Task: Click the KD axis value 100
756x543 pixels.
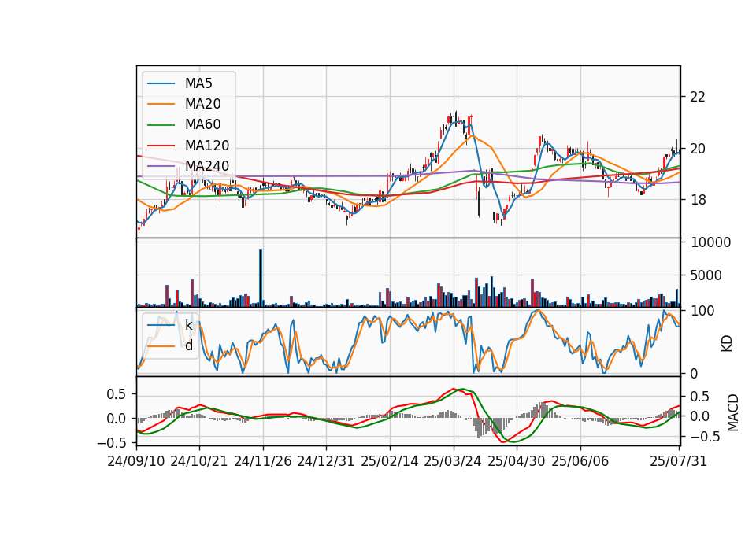Action: point(702,311)
